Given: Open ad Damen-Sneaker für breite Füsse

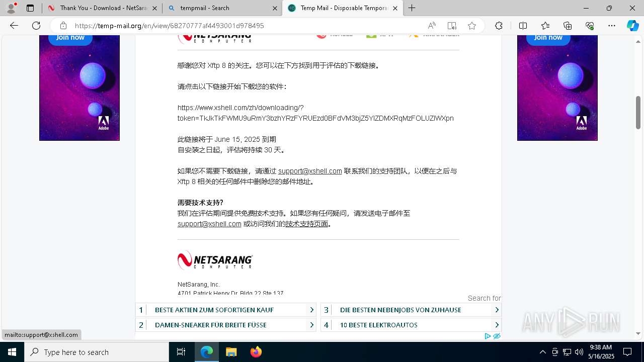Looking at the screenshot, I should click(211, 325).
